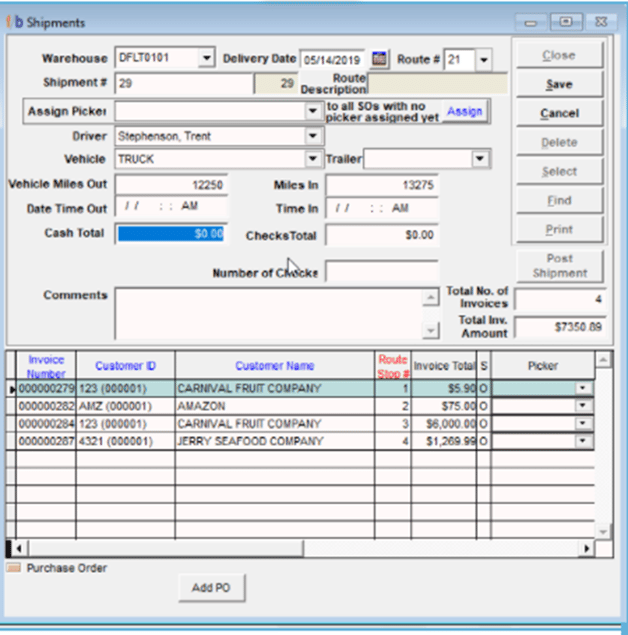Click the Purchase Order legend icon
The height and width of the screenshot is (635, 628).
pyautogui.click(x=14, y=568)
